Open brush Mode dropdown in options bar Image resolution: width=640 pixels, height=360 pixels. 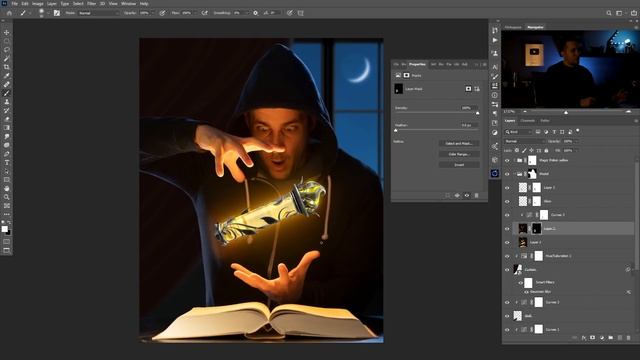tap(98, 13)
